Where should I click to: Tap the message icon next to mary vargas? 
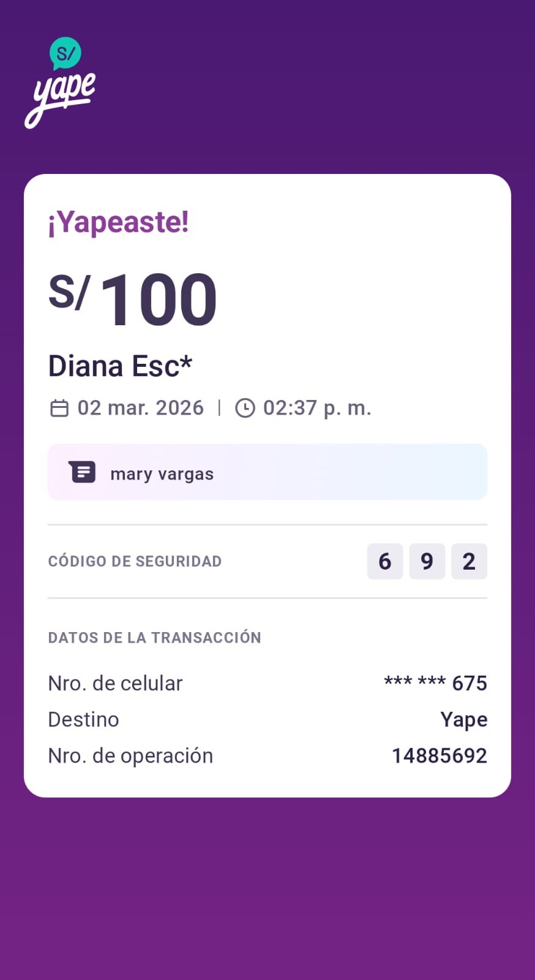tap(82, 472)
